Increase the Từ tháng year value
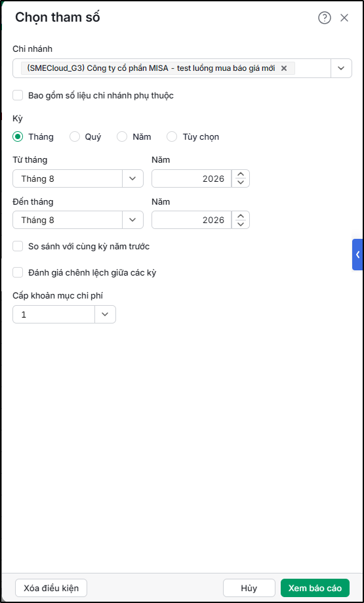364x603 pixels. 241,175
